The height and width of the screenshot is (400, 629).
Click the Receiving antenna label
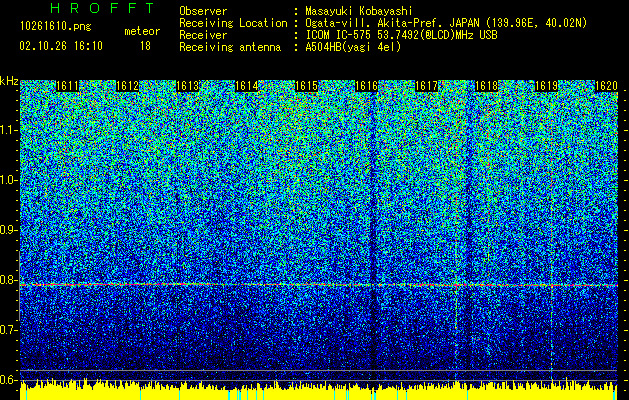(x=230, y=47)
